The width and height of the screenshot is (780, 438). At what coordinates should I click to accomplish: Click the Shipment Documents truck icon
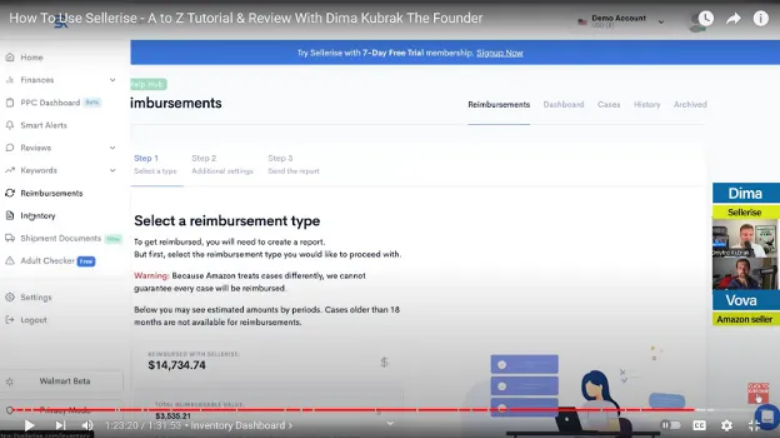pyautogui.click(x=10, y=238)
